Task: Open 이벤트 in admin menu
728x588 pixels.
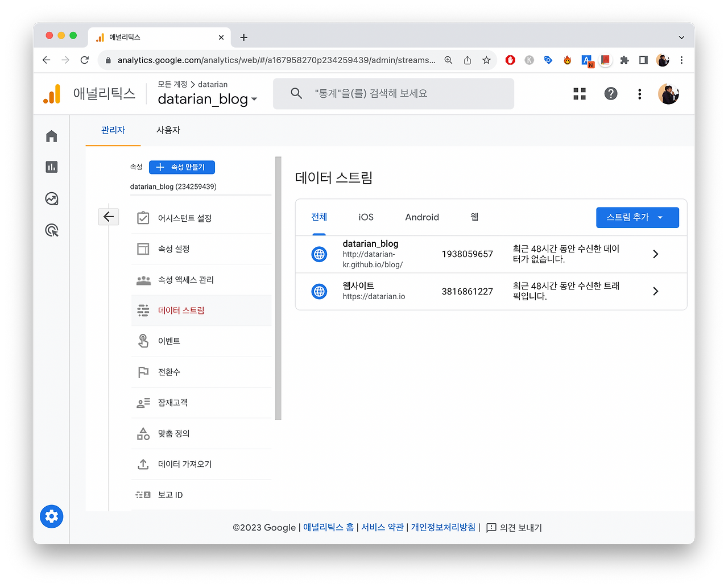Action: pos(201,341)
